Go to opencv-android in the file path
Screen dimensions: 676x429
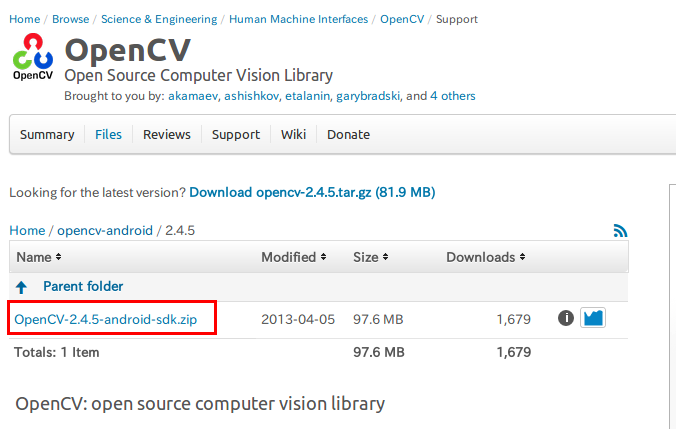click(104, 230)
